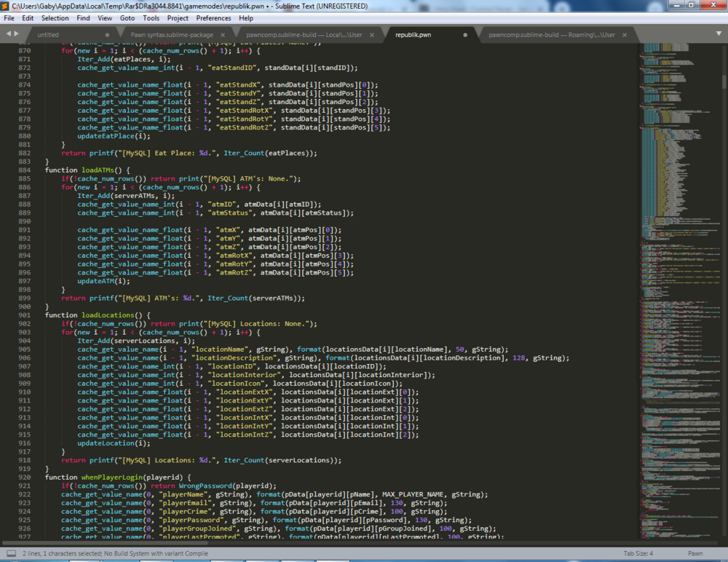Screen dimensions: 728x562
Task: Open the Help menu
Action: (246, 18)
